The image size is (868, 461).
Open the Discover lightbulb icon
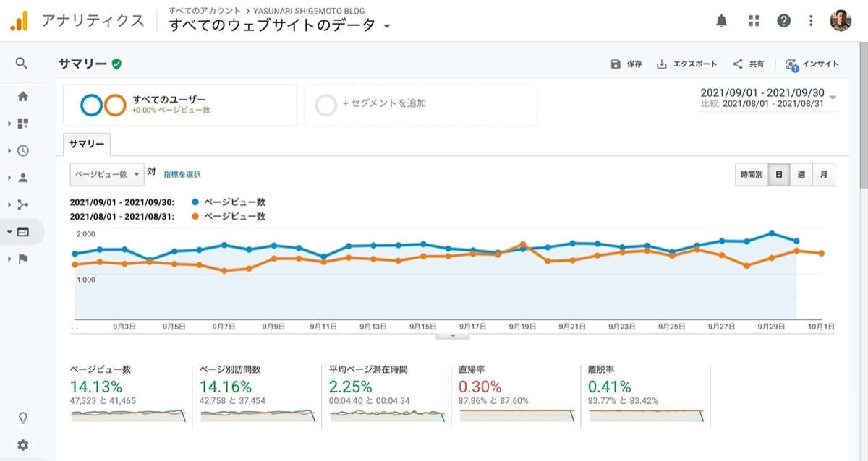23,418
